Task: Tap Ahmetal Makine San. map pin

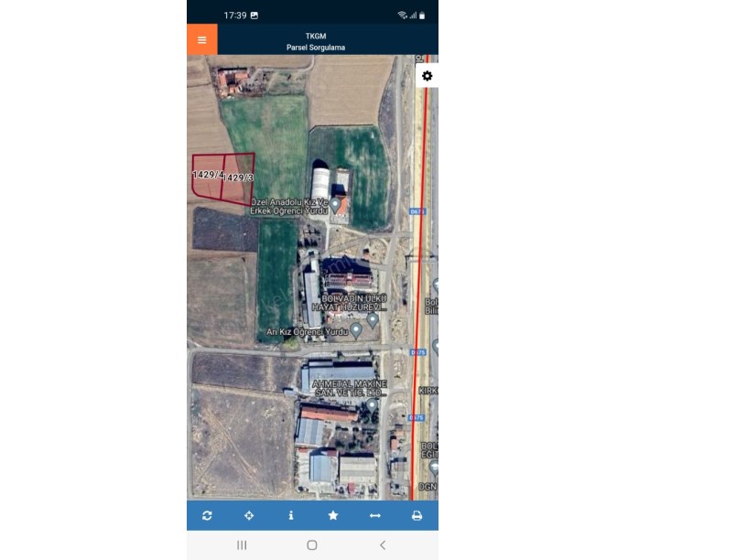Action: (372, 405)
